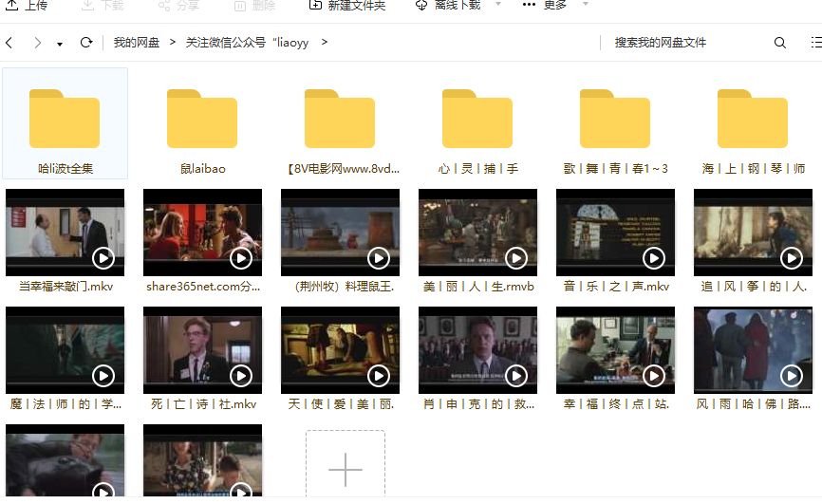This screenshot has width=822, height=504.
Task: Play the 当幸福来敲门.mkv video
Action: [x=103, y=258]
